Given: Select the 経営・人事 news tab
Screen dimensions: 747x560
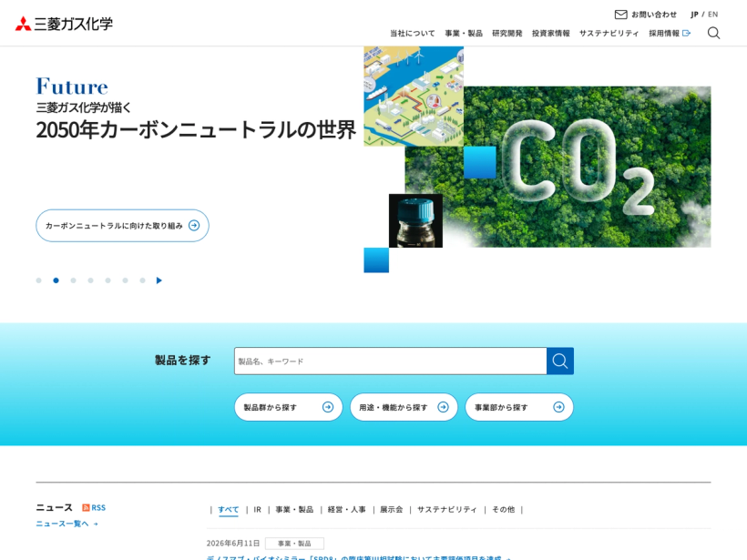Looking at the screenshot, I should point(347,510).
